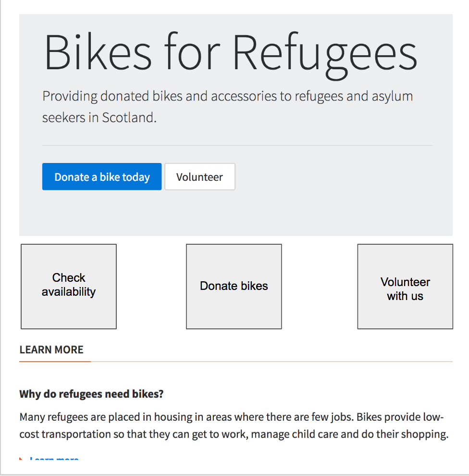Click the Why do refugees need bikes? heading

click(x=91, y=394)
